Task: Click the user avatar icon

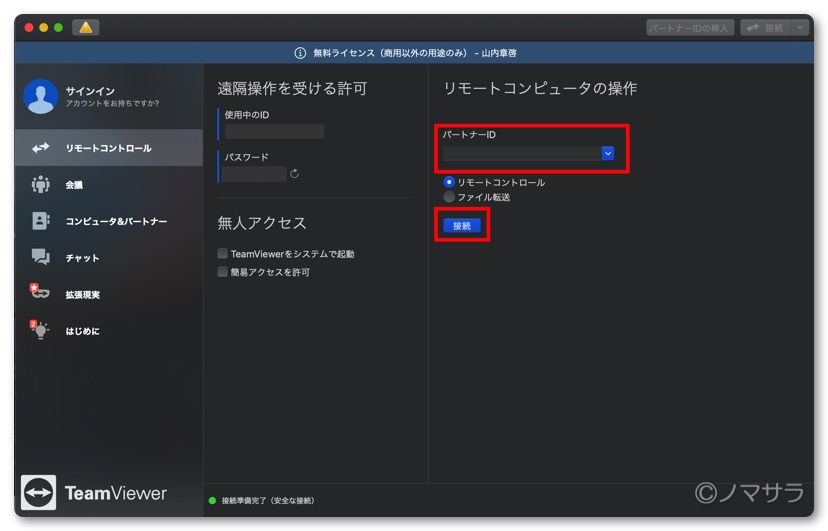Action: [x=40, y=97]
